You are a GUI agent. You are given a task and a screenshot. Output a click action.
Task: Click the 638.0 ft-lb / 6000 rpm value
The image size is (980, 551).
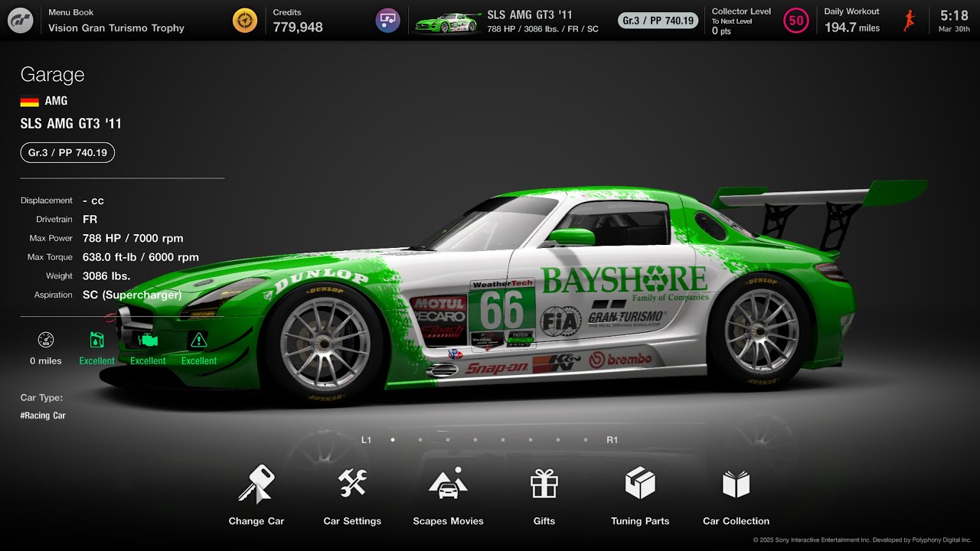[141, 257]
